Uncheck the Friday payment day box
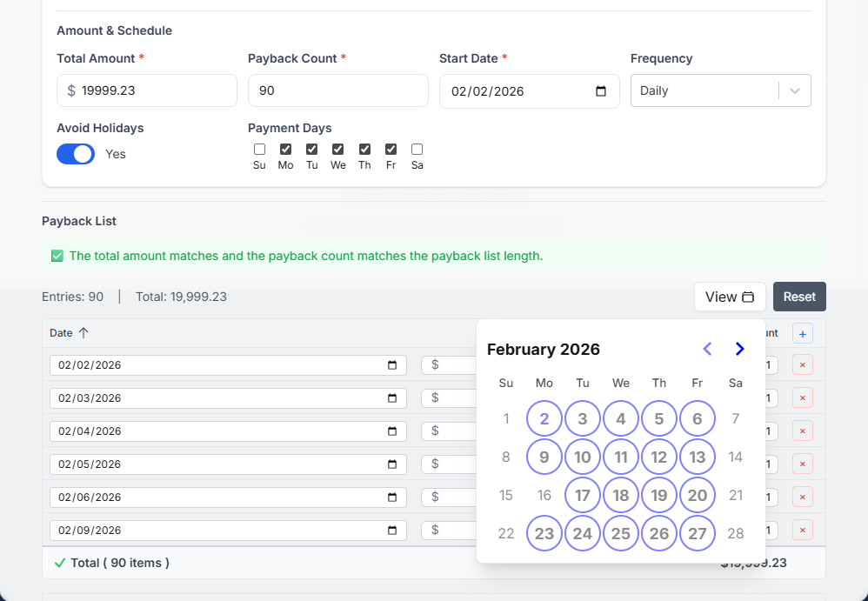 pyautogui.click(x=391, y=150)
